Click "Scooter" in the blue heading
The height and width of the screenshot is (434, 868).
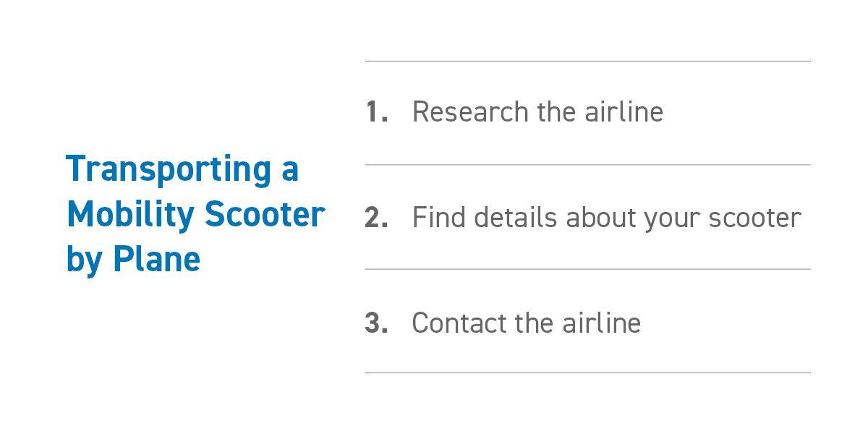(264, 214)
